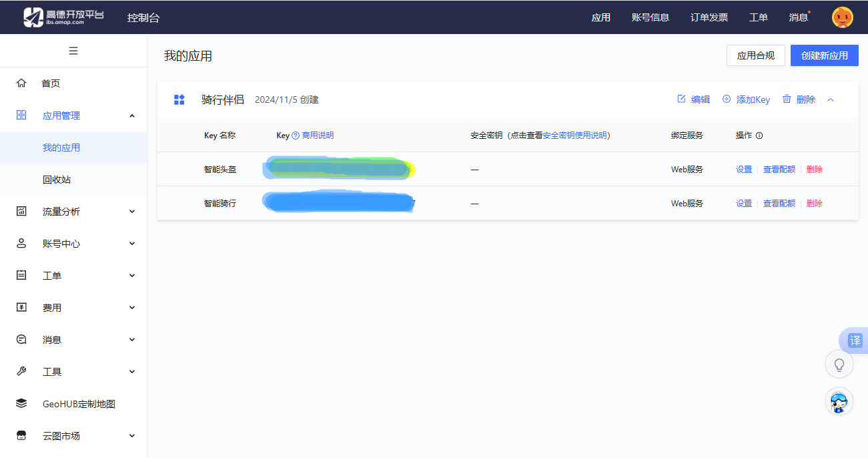868x458 pixels.
Task: Toggle the hamburger sidebar collapse icon
Action: (73, 51)
